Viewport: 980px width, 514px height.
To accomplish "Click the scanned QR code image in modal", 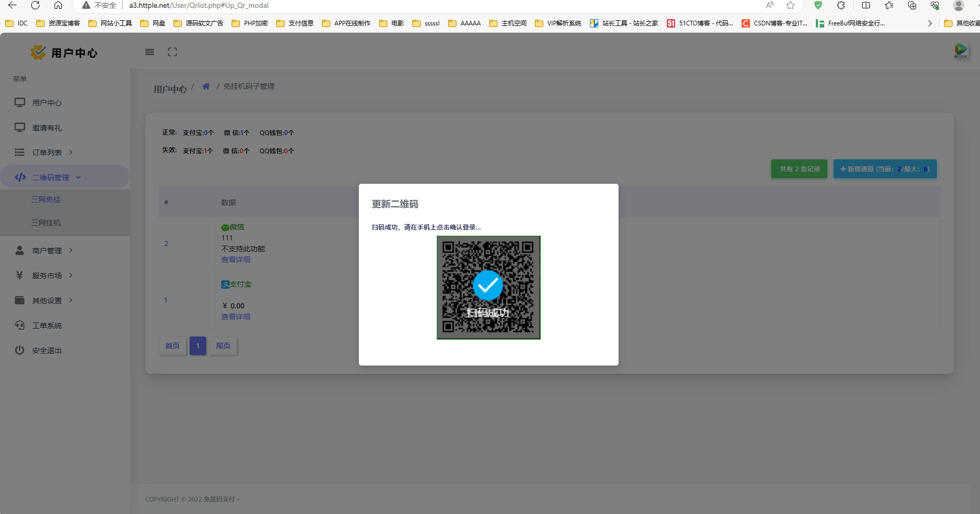I will [489, 288].
